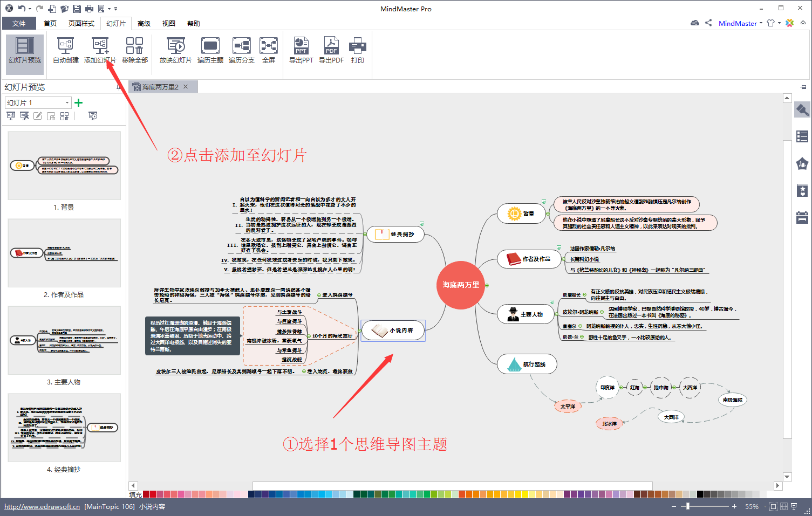Click the 打印 print ribbon icon

coord(358,50)
